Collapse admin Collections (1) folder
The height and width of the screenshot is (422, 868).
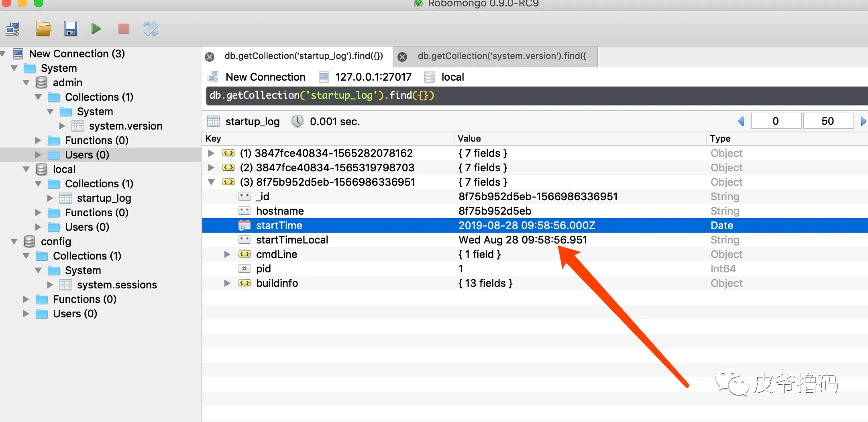tap(38, 97)
